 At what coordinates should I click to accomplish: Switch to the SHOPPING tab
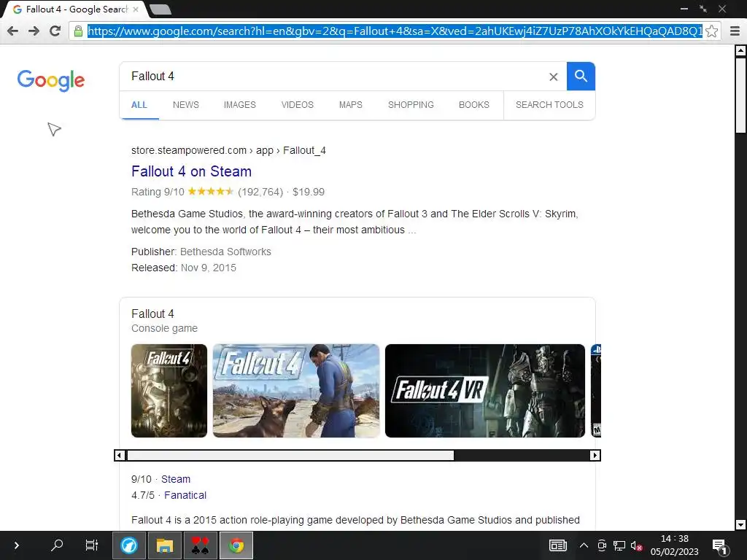pyautogui.click(x=411, y=105)
